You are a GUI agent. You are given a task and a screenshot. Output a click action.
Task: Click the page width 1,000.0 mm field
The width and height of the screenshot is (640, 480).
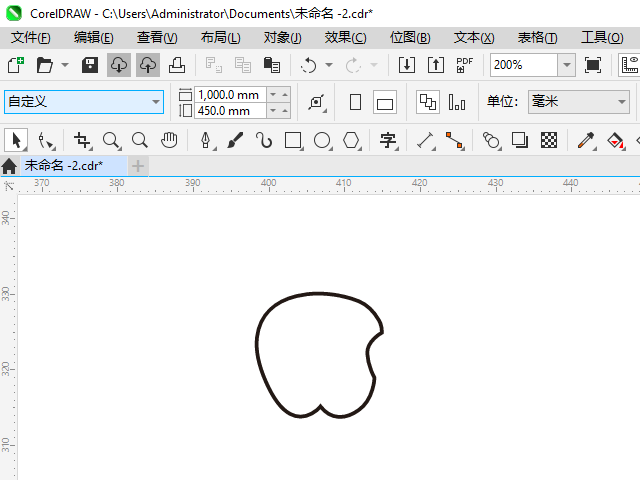(x=230, y=94)
